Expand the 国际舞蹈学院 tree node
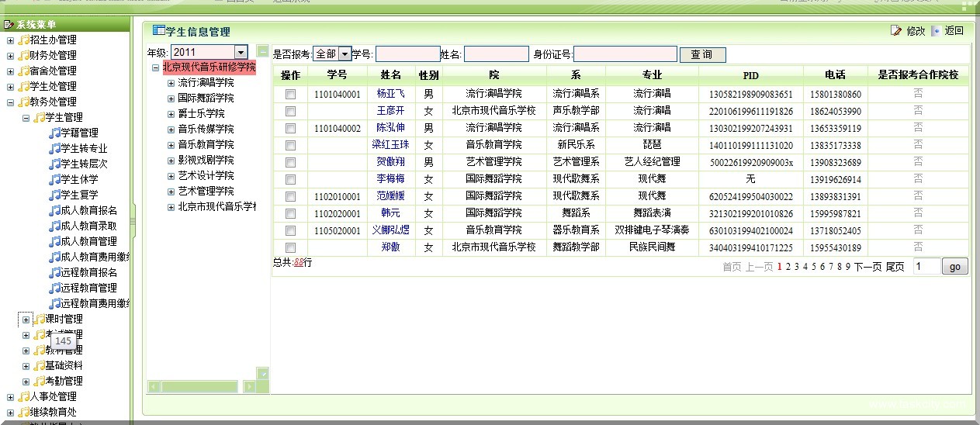This screenshot has width=980, height=425. coord(171,98)
